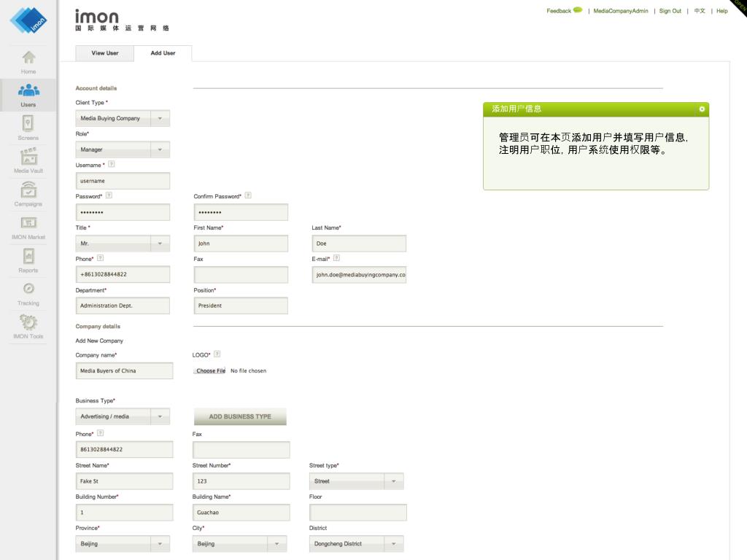Click the Password help icon

tap(109, 195)
